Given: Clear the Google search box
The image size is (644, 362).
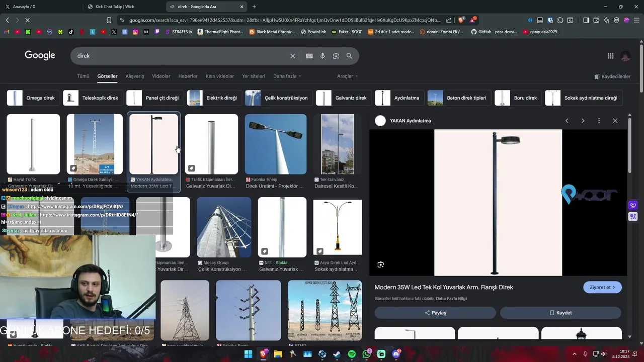Looking at the screenshot, I should pyautogui.click(x=292, y=56).
